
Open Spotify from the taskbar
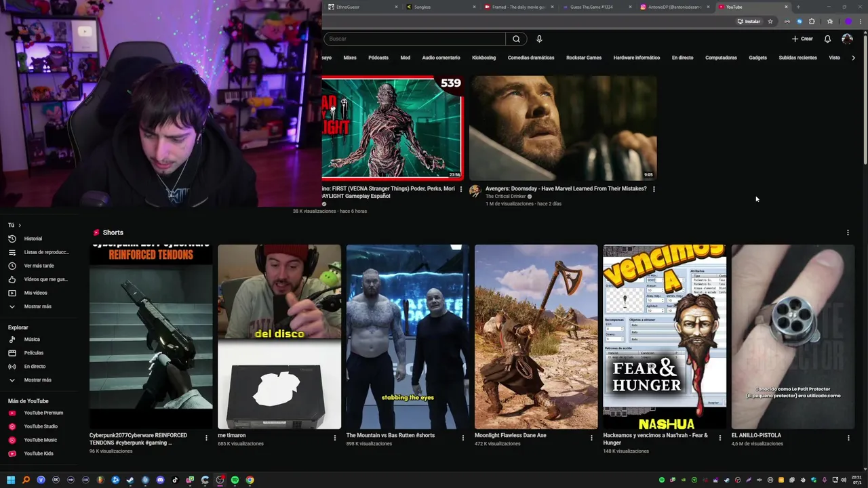235,480
